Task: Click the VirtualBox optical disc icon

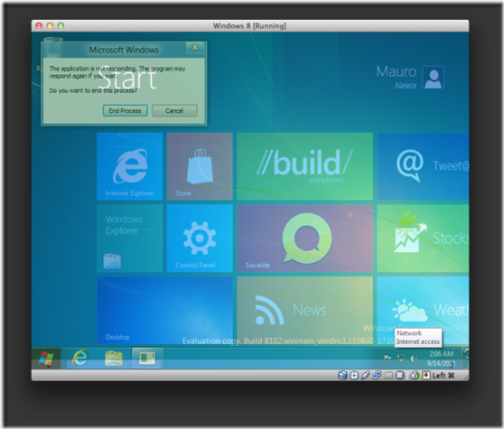Action: 354,376
